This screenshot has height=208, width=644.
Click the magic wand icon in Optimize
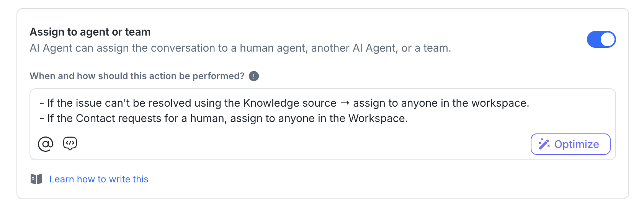544,144
